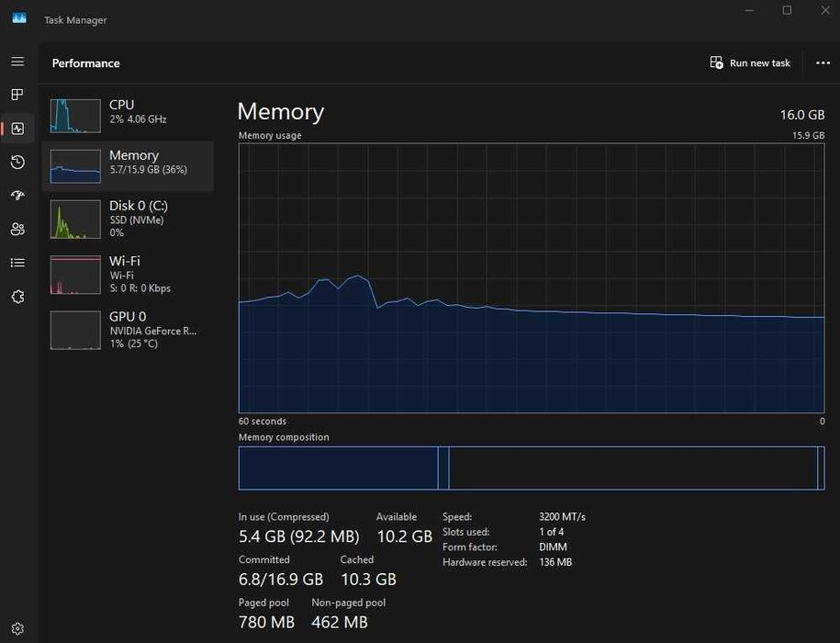
Task: Select the Memory performance item
Action: 128,166
